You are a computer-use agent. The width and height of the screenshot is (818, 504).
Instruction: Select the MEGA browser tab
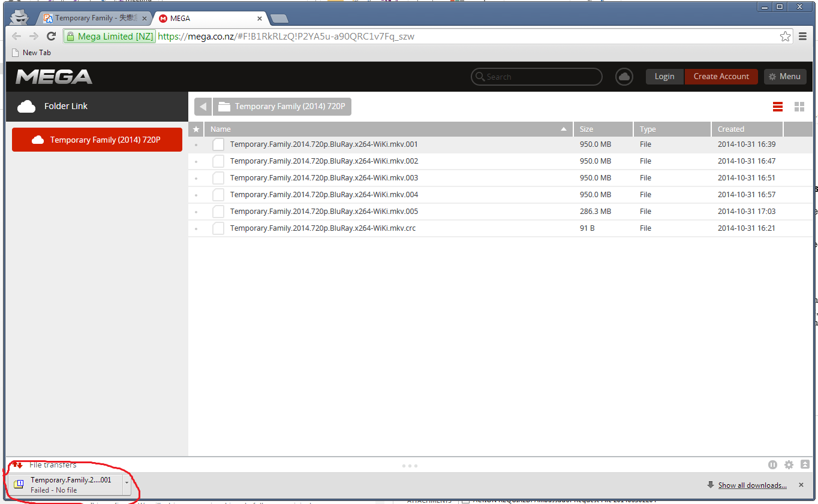[210, 19]
